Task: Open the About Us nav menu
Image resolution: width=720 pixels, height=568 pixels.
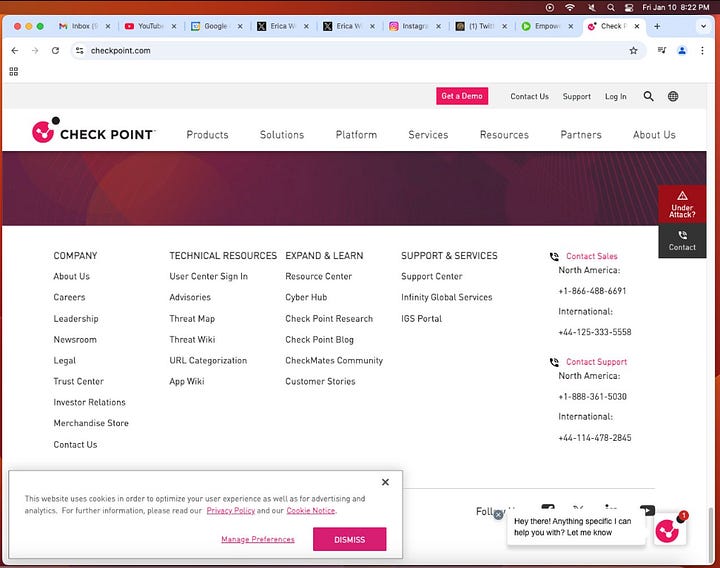Action: (654, 135)
